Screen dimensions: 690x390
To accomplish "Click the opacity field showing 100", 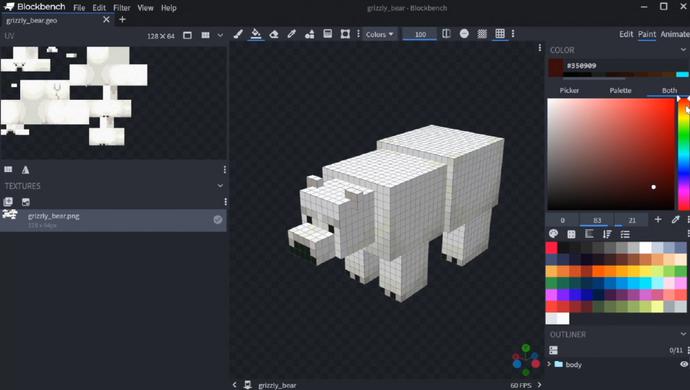I will [419, 34].
